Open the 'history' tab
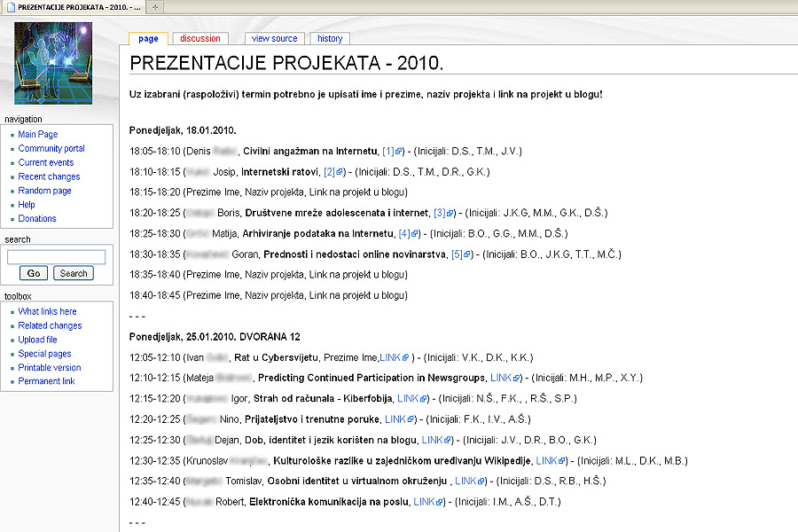This screenshot has width=798, height=532. tap(330, 39)
